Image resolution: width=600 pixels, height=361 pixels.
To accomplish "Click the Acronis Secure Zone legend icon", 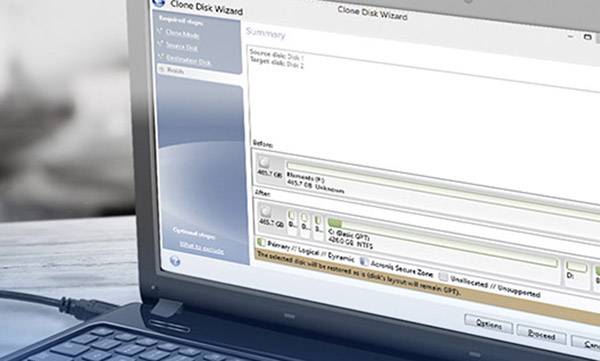I will pos(364,261).
